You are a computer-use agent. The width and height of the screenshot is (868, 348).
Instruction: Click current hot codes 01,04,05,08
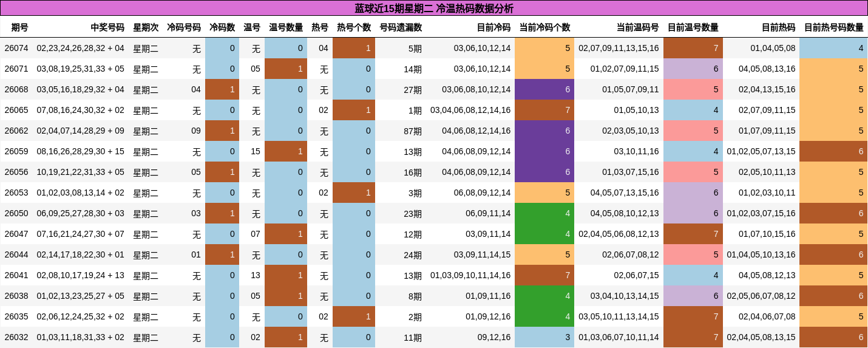click(773, 48)
